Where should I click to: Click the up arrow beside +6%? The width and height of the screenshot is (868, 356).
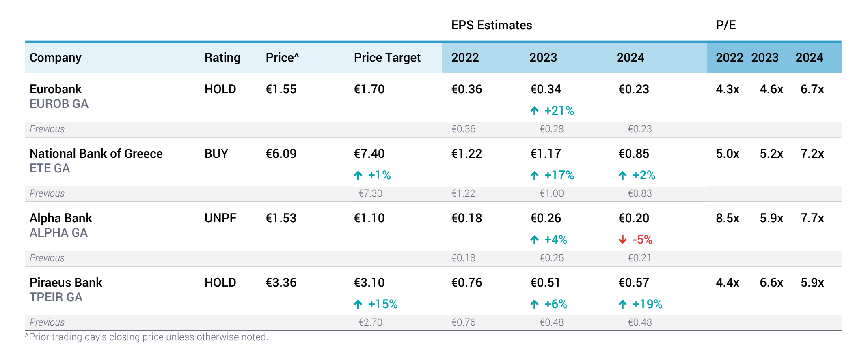pos(534,304)
